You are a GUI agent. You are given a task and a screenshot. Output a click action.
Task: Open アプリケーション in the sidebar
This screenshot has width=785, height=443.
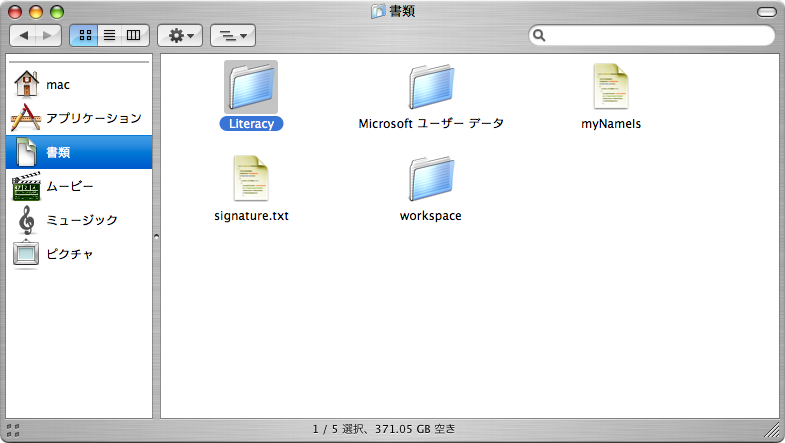pos(79,118)
